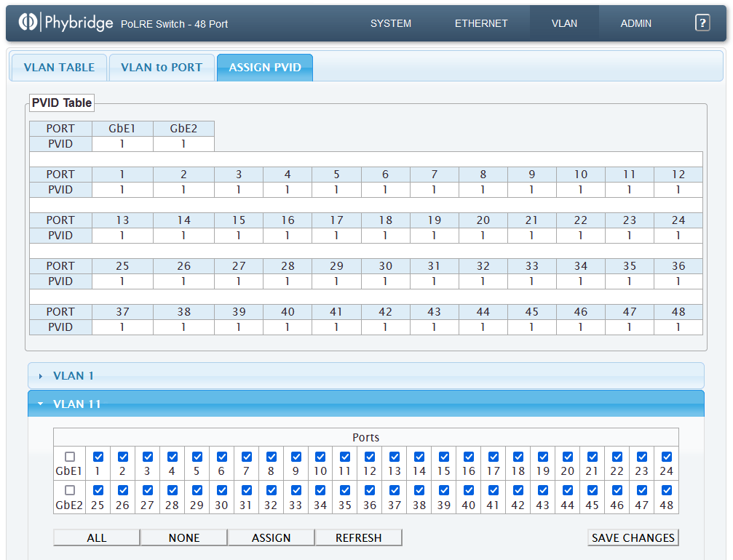Uncheck port 3 checkbox
Image resolution: width=733 pixels, height=560 pixels.
(148, 456)
